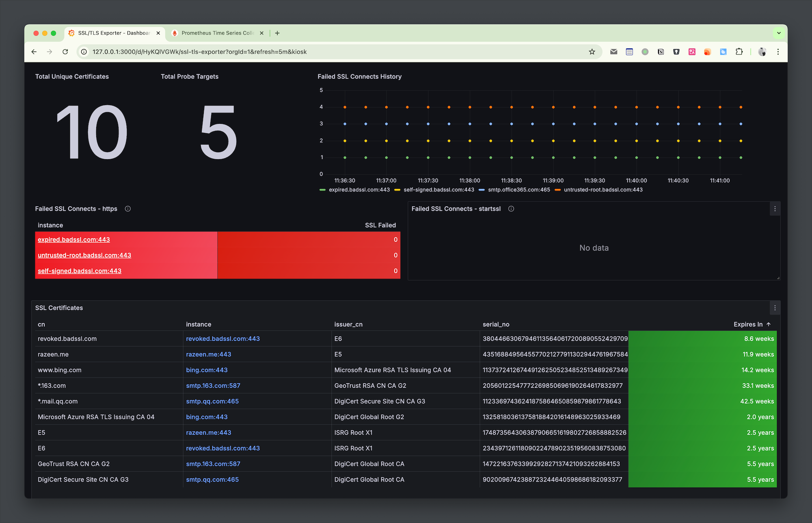
Task: Open the SSL Certificates panel menu
Action: click(x=775, y=308)
